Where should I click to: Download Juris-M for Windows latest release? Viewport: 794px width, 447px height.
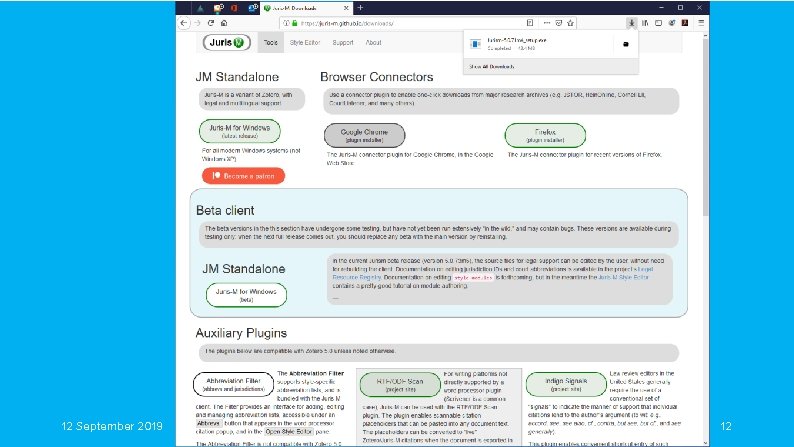tap(240, 131)
